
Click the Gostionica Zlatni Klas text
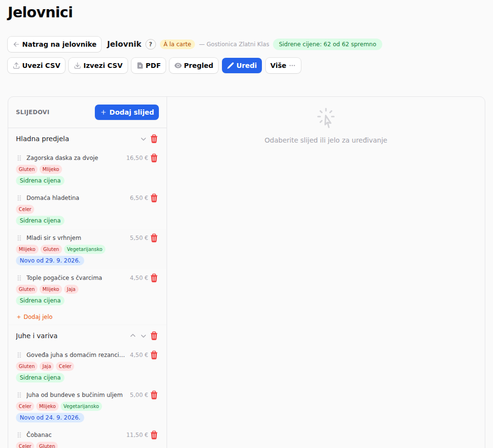pyautogui.click(x=238, y=44)
